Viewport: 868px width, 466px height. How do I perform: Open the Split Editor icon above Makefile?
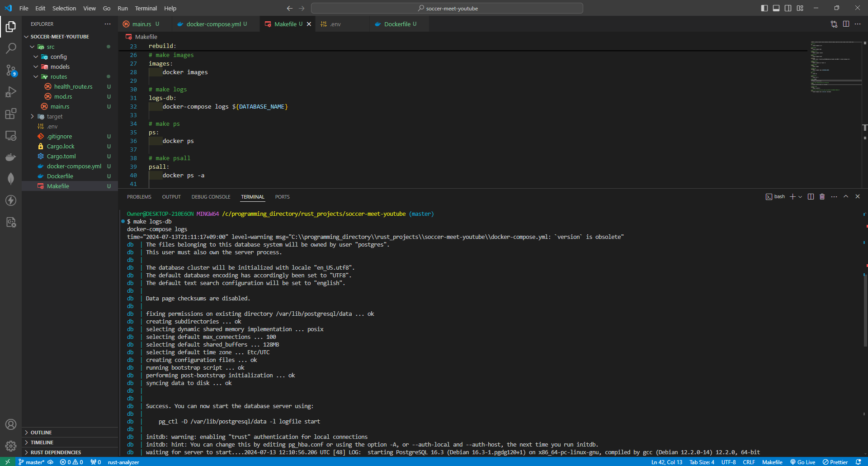[x=846, y=24]
